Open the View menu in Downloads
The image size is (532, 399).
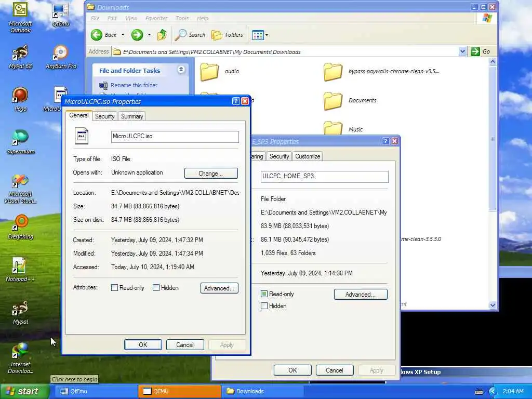(x=131, y=18)
